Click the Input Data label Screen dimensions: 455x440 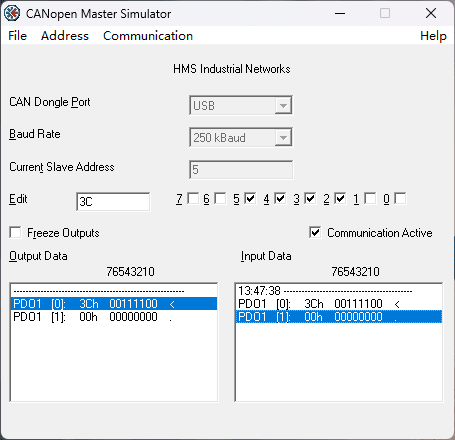pos(266,256)
